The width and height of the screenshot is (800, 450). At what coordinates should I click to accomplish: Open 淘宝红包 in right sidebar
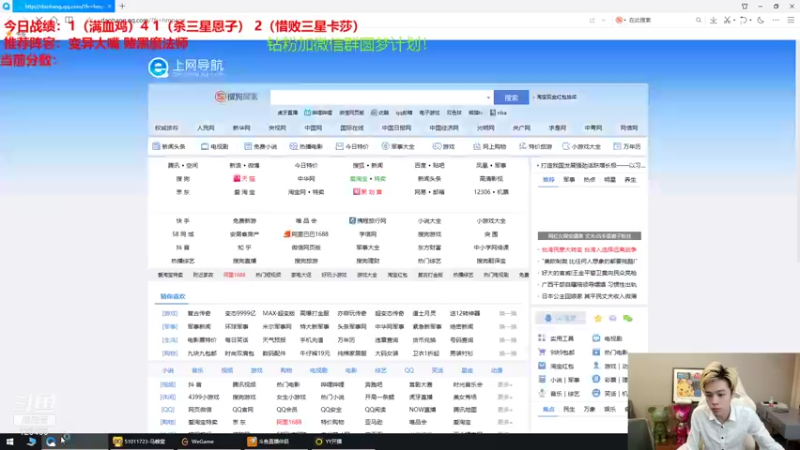click(556, 366)
